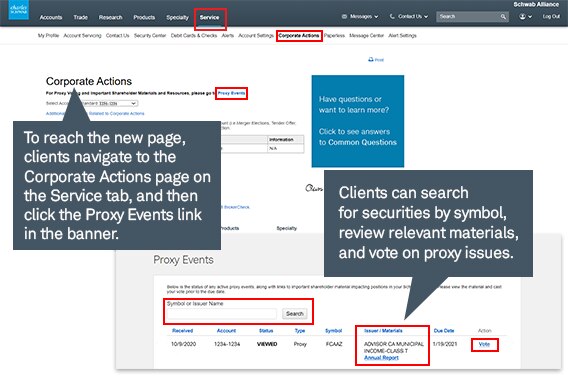The image size is (568, 382).
Task: Click the Symbol or Issuer Name field
Action: pyautogui.click(x=222, y=314)
